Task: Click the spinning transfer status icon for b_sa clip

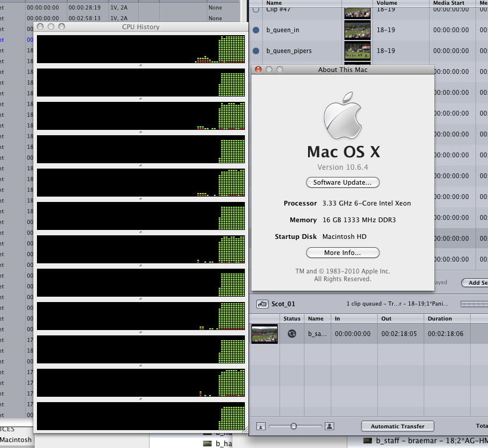Action: pyautogui.click(x=291, y=334)
